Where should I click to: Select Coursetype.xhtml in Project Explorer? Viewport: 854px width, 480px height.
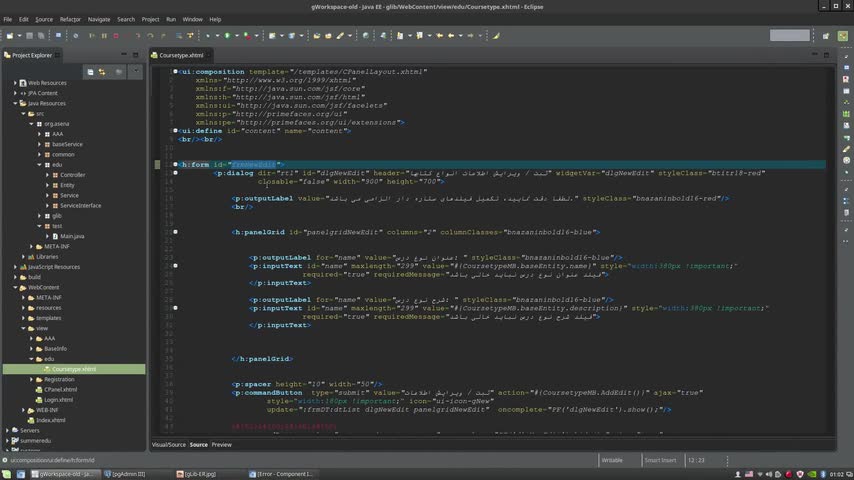pos(74,369)
